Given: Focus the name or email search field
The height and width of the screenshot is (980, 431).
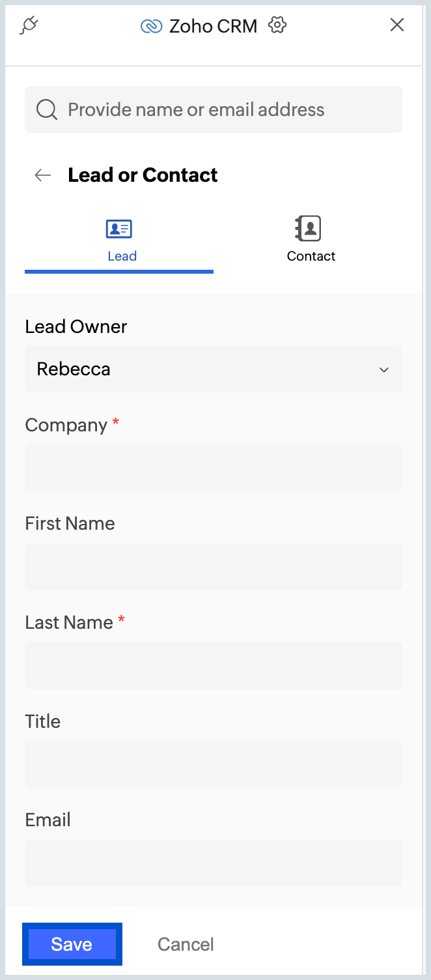Looking at the screenshot, I should tap(214, 109).
